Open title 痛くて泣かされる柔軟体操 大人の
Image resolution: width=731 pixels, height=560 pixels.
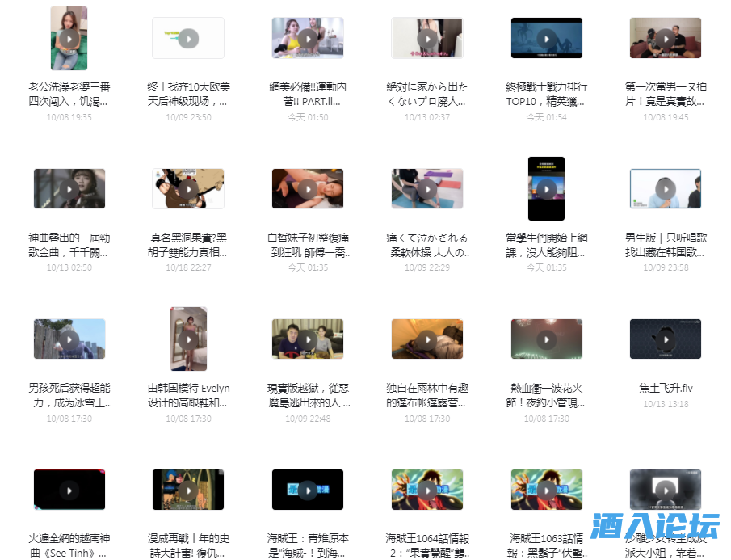[x=427, y=245]
